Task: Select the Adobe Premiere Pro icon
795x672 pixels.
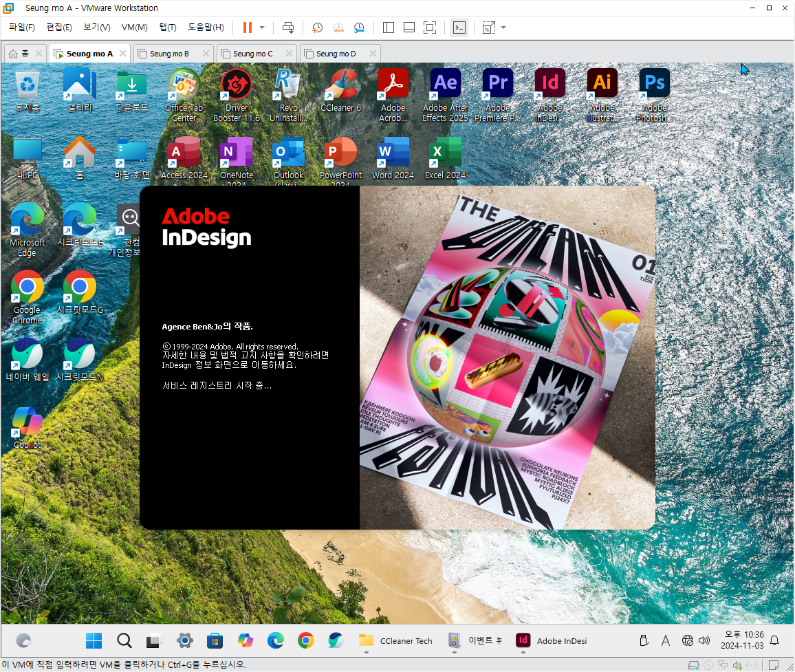Action: 498,96
